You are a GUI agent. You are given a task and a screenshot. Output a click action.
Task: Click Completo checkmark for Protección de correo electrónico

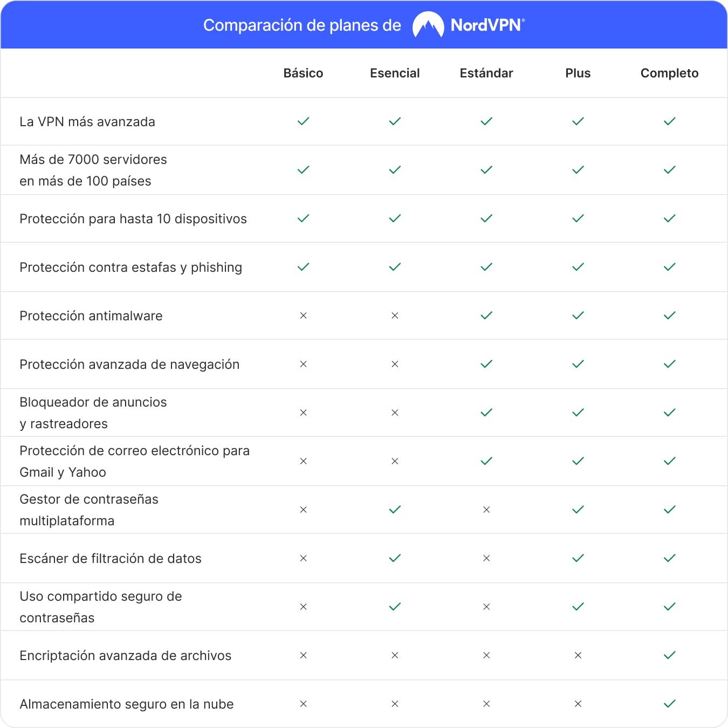click(x=670, y=461)
